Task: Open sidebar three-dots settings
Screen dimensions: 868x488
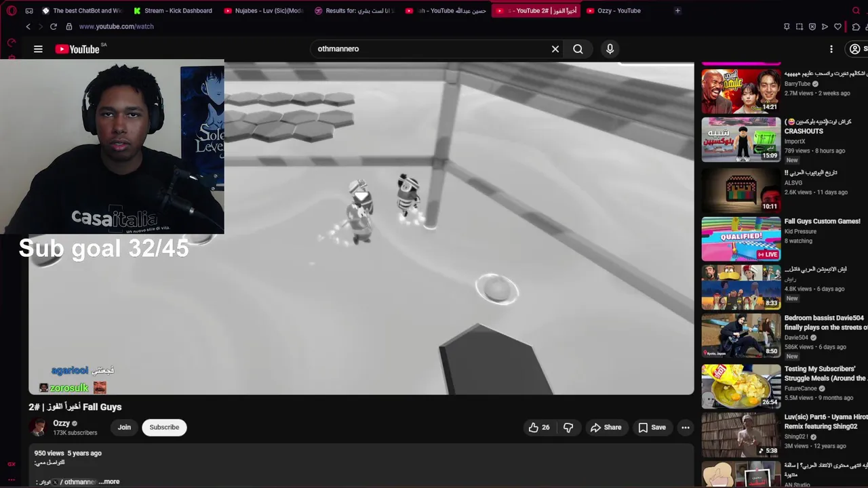Action: point(12,479)
